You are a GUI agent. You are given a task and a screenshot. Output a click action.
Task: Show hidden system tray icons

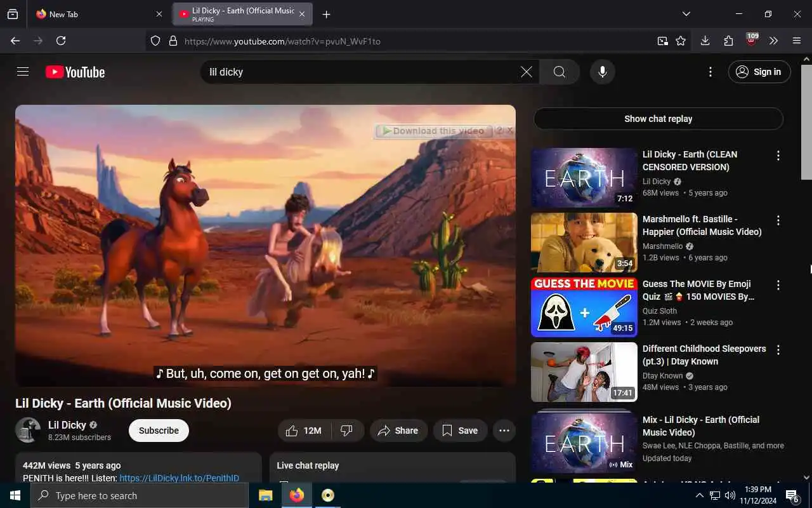coord(699,495)
